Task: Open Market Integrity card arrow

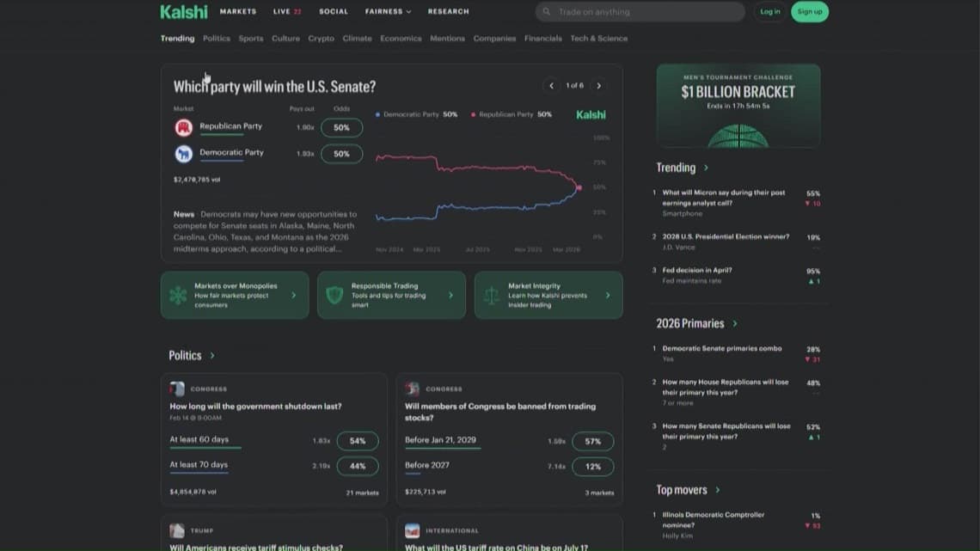Action: pos(608,295)
